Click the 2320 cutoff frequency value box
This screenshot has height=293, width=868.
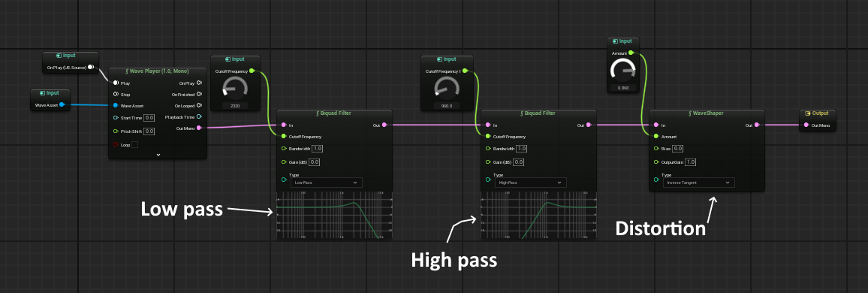tap(235, 105)
